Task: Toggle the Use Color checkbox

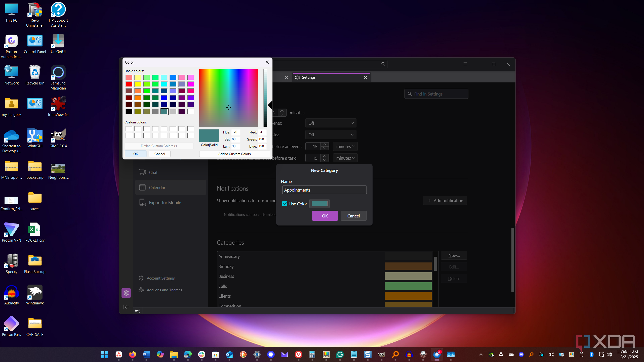Action: [285, 204]
